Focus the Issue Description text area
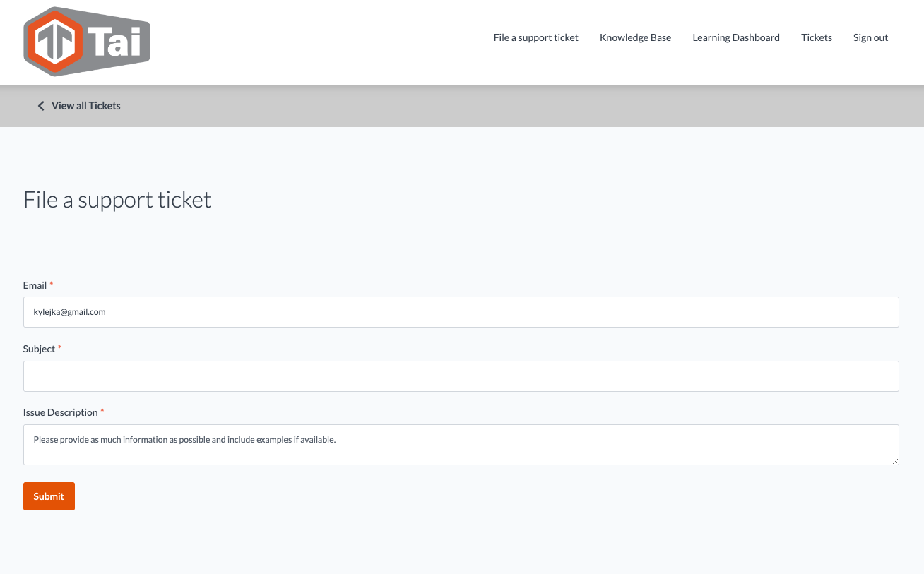Image resolution: width=924 pixels, height=574 pixels. point(461,445)
